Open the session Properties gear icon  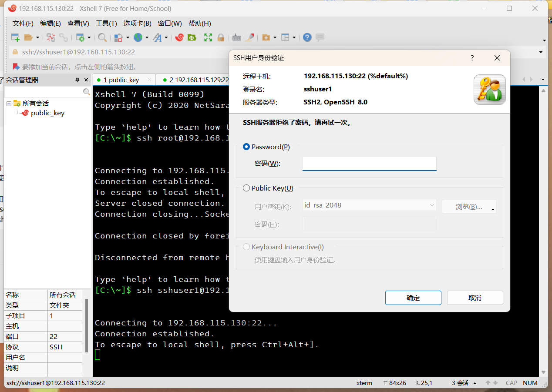coord(80,37)
